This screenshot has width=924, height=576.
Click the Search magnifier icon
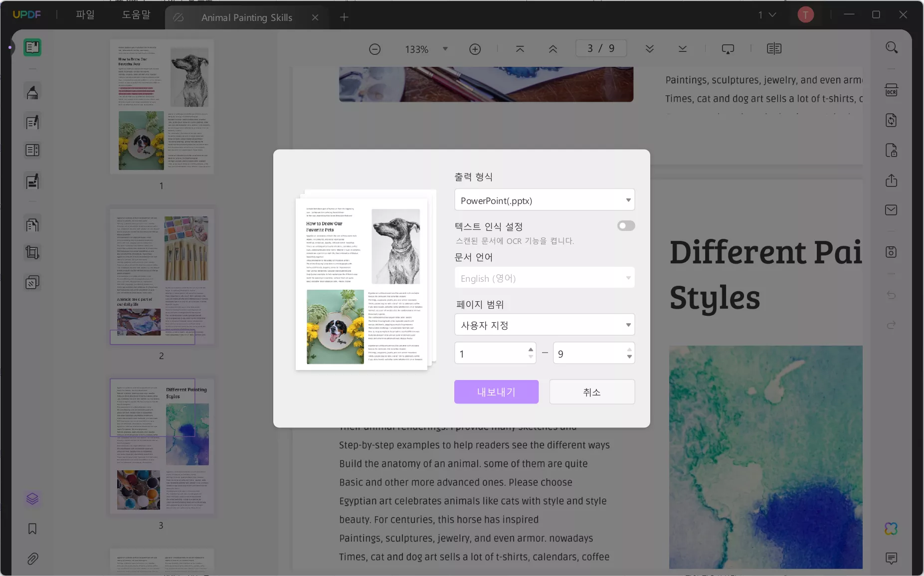pos(892,48)
